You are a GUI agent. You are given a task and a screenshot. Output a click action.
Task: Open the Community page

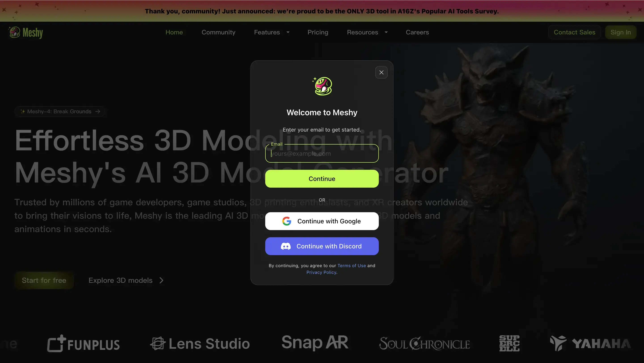tap(218, 32)
